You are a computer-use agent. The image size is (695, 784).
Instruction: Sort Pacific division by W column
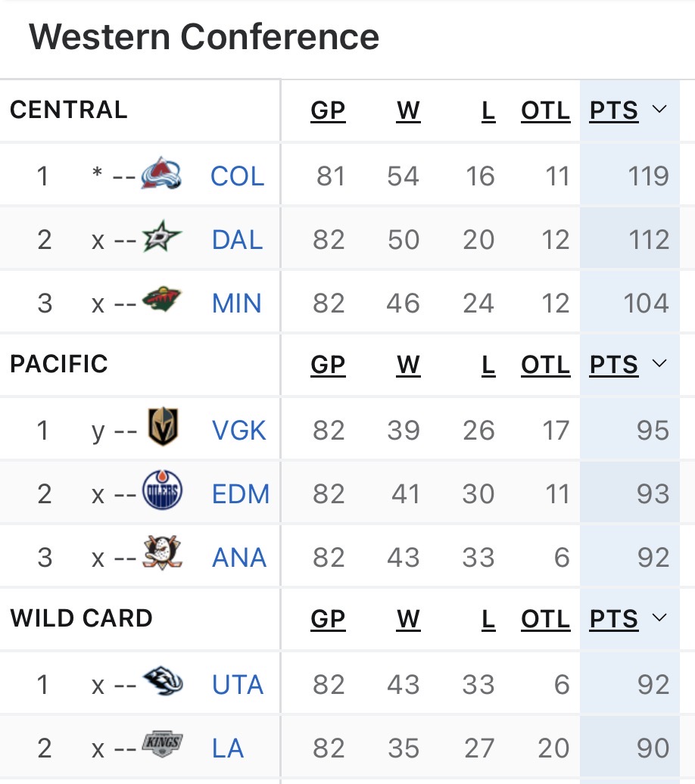point(408,366)
